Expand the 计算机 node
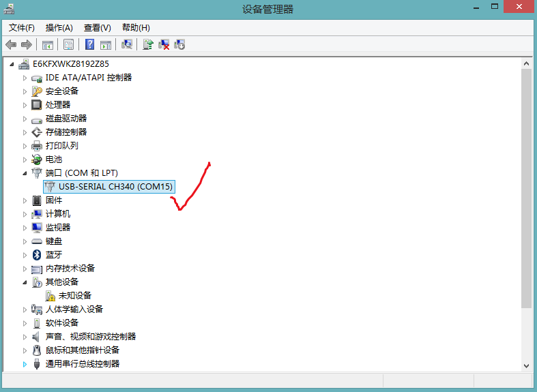Image resolution: width=537 pixels, height=392 pixels. pyautogui.click(x=25, y=215)
